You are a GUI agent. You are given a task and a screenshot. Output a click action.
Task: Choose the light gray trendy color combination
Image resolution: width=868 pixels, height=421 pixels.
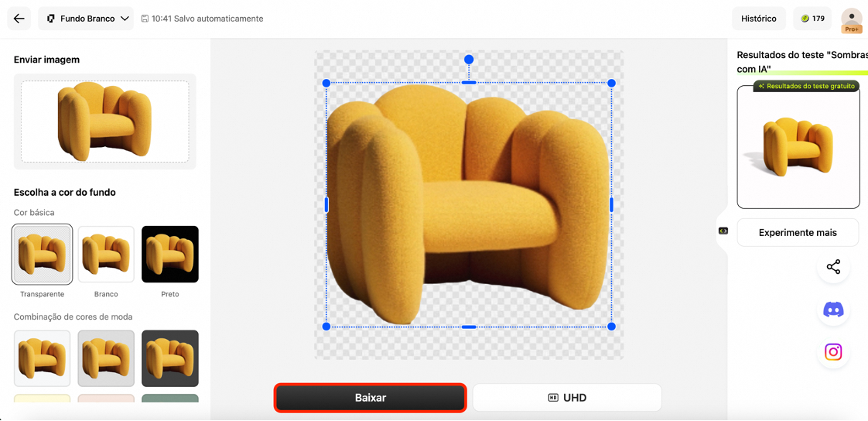pyautogui.click(x=106, y=358)
